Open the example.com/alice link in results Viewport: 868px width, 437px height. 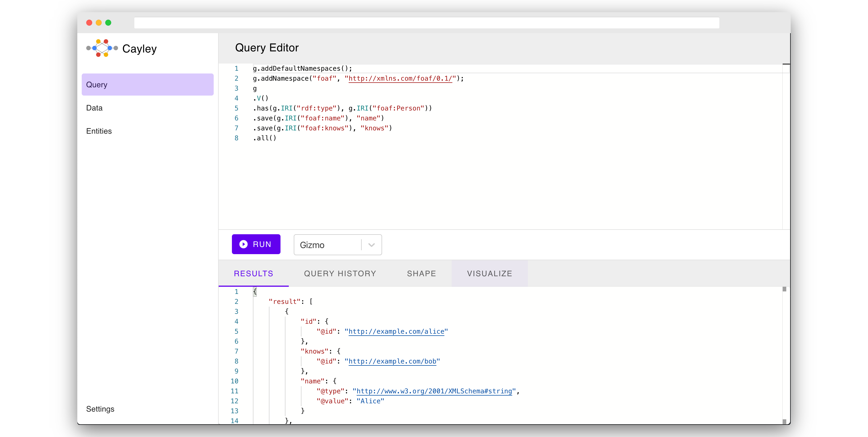click(396, 331)
